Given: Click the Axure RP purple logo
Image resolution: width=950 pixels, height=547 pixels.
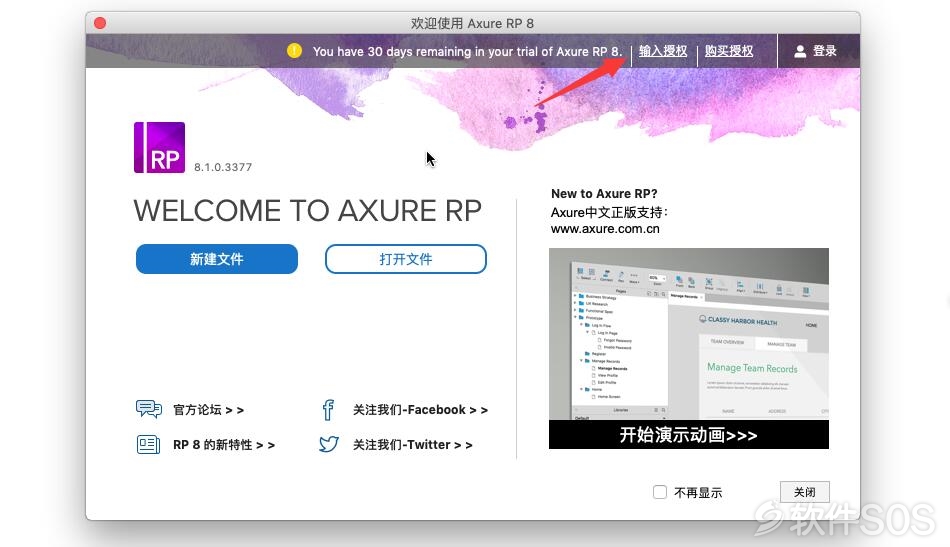Looking at the screenshot, I should (x=159, y=147).
